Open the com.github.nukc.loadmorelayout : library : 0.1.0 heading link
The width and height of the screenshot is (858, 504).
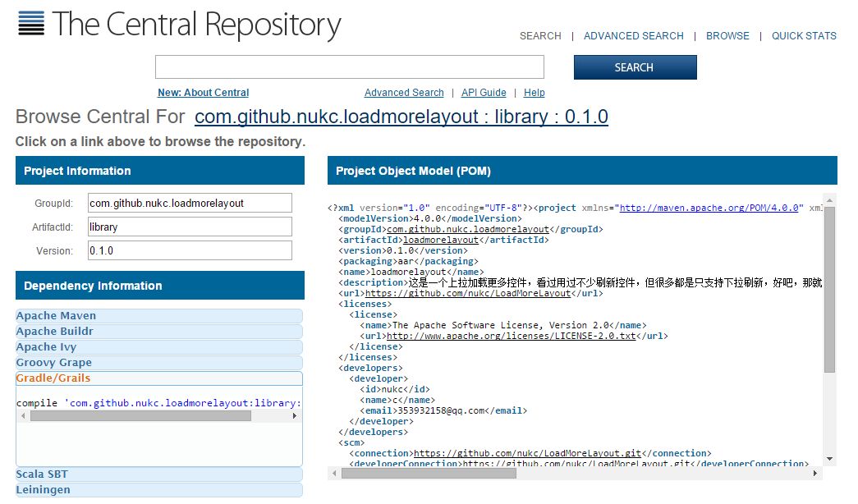point(401,117)
